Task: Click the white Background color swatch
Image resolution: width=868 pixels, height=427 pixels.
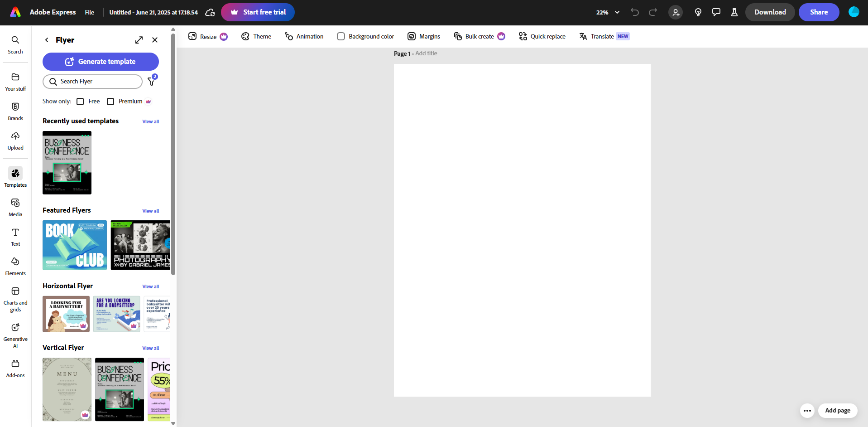Action: pos(340,36)
